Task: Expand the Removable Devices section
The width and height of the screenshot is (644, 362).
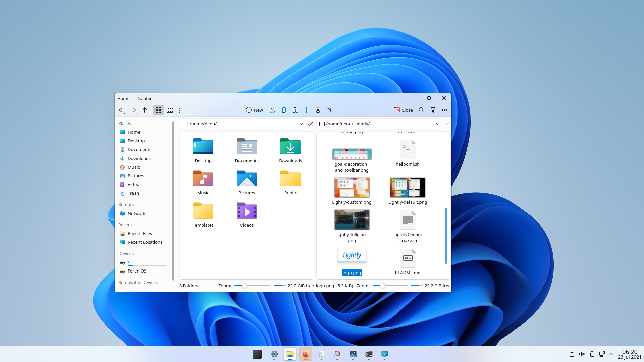Action: tap(138, 282)
